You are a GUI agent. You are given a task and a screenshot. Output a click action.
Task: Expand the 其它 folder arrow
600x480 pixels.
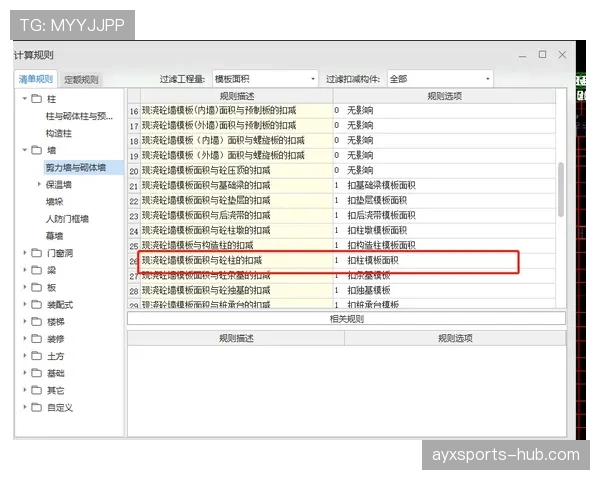[x=25, y=390]
